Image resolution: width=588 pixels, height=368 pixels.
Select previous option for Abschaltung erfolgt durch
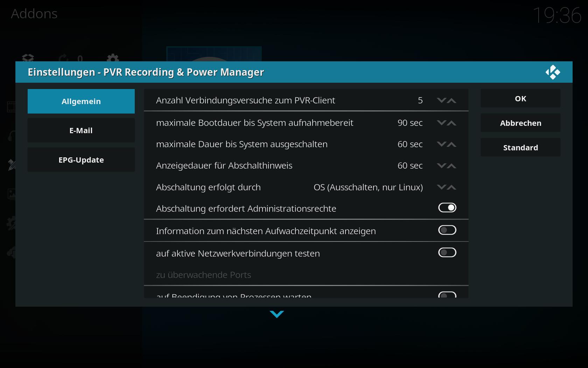click(441, 188)
